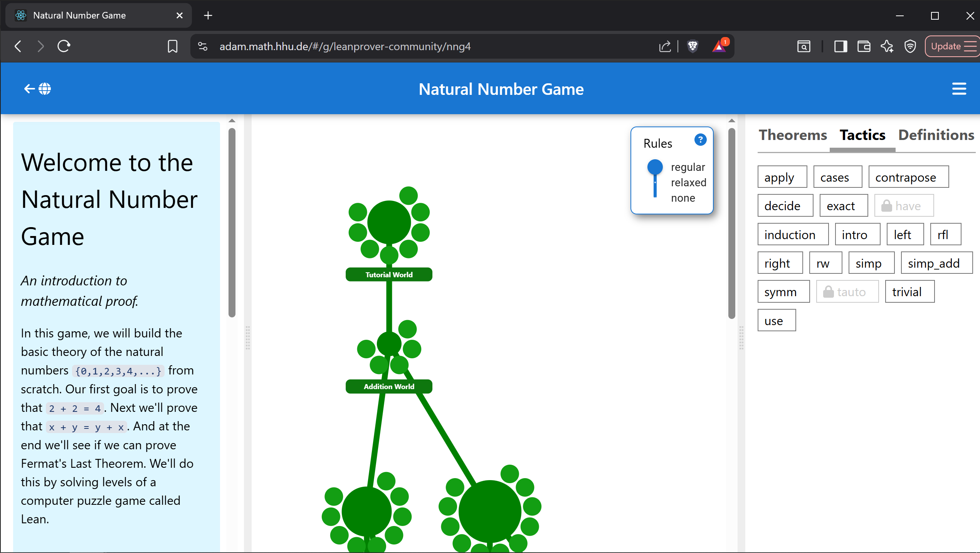
Task: Click the Addition World label
Action: [x=388, y=386]
